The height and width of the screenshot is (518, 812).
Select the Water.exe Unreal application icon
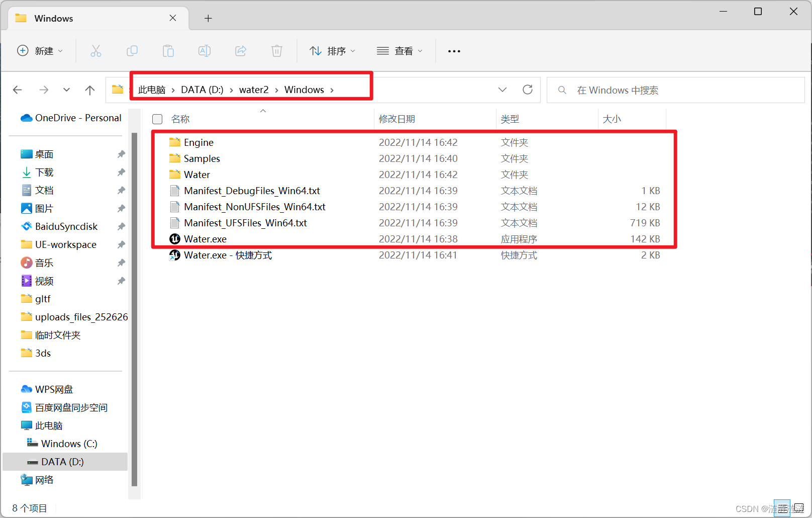click(175, 239)
